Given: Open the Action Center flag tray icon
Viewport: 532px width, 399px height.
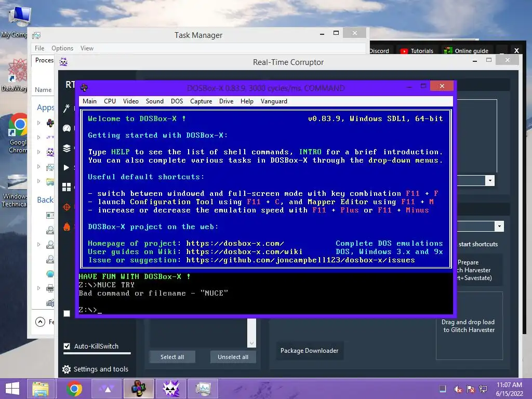Looking at the screenshot, I should pyautogui.click(x=470, y=389).
